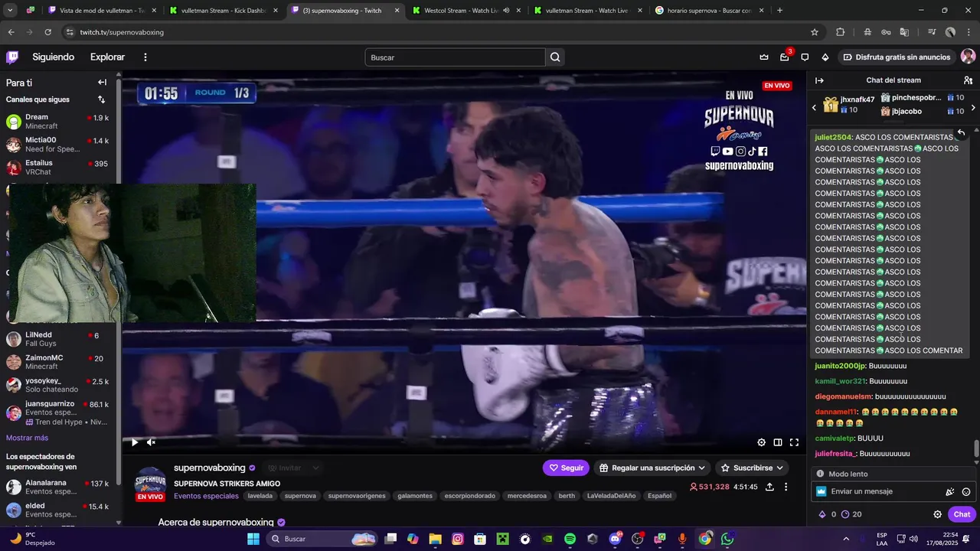Screen dimensions: 980x551
Task: Toggle theatre mode
Action: [x=778, y=442]
